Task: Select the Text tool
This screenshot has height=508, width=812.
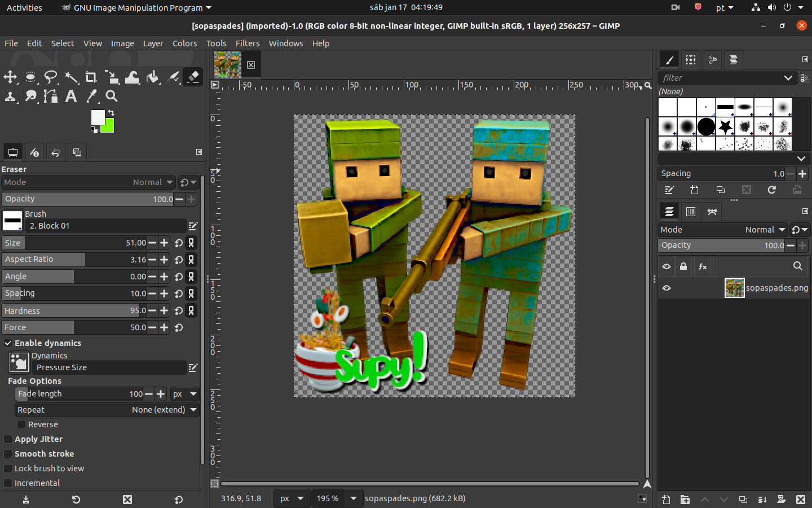Action: [x=71, y=97]
